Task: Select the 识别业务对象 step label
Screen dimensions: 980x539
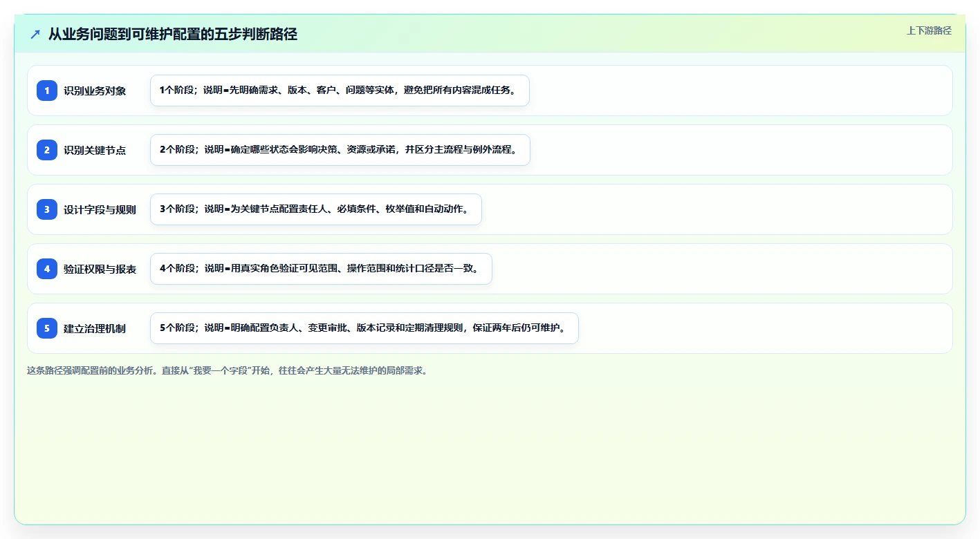Action: 95,91
